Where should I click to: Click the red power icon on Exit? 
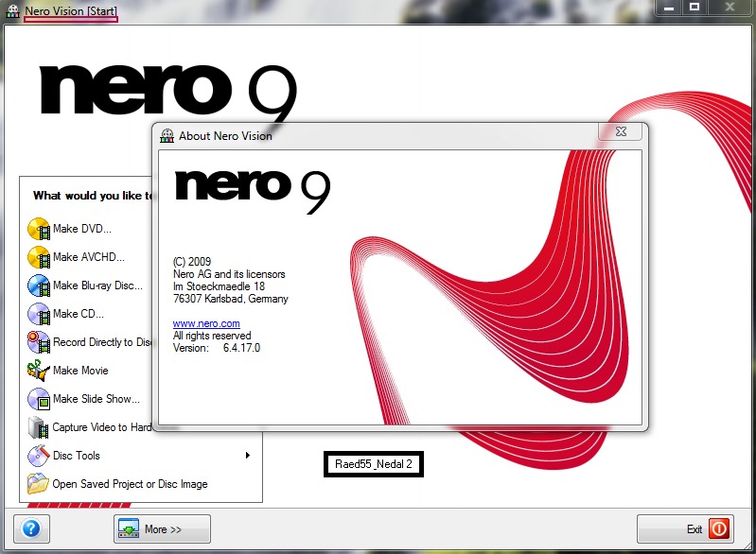pyautogui.click(x=719, y=529)
